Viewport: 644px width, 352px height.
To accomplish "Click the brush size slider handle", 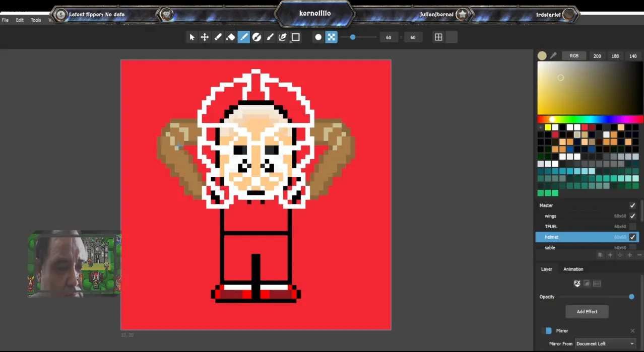I will coord(353,37).
